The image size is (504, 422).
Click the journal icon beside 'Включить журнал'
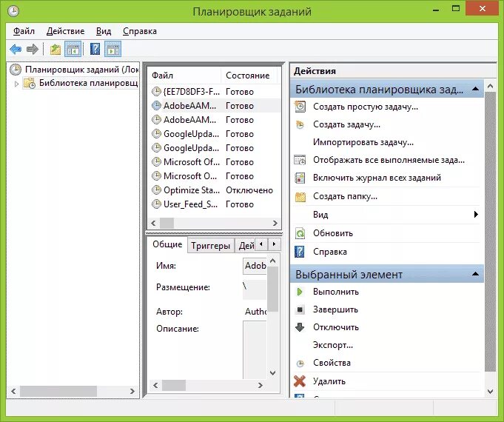click(300, 178)
